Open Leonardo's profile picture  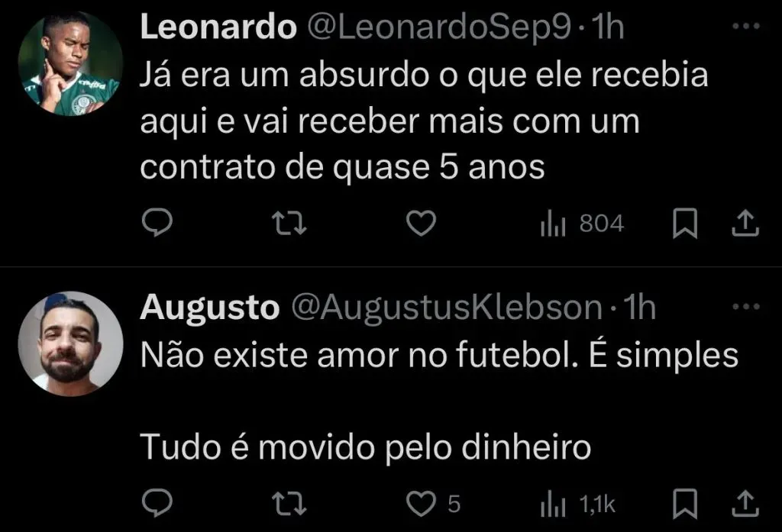71,65
